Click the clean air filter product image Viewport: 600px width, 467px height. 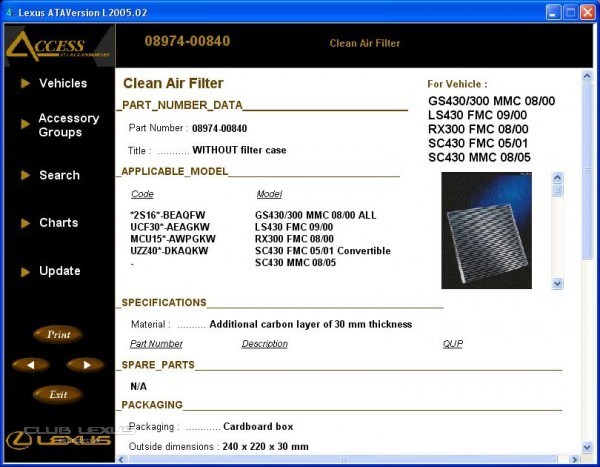[486, 230]
